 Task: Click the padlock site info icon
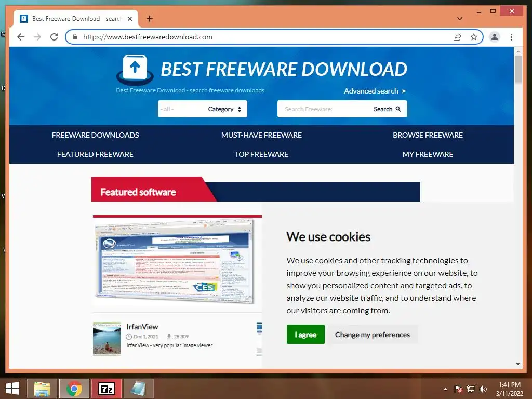pos(75,37)
